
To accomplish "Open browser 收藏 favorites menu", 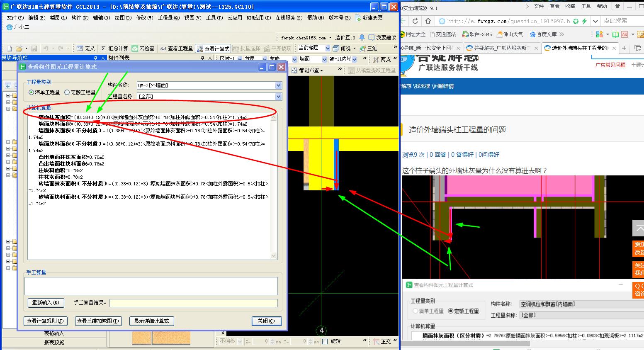I will (x=570, y=6).
